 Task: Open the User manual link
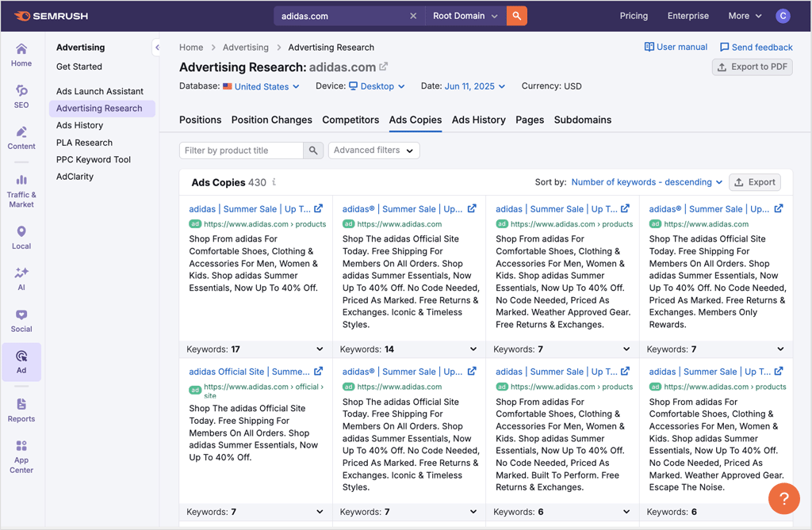[x=676, y=47]
